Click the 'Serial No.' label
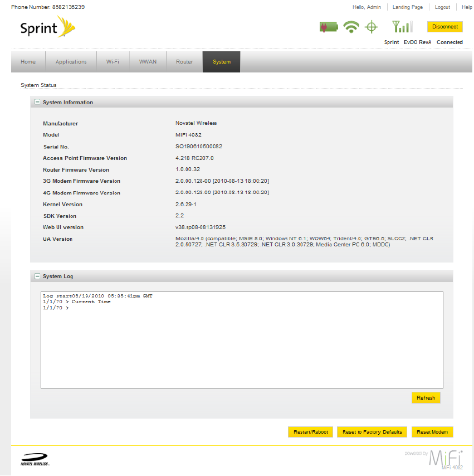The height and width of the screenshot is (476, 474). coord(56,147)
